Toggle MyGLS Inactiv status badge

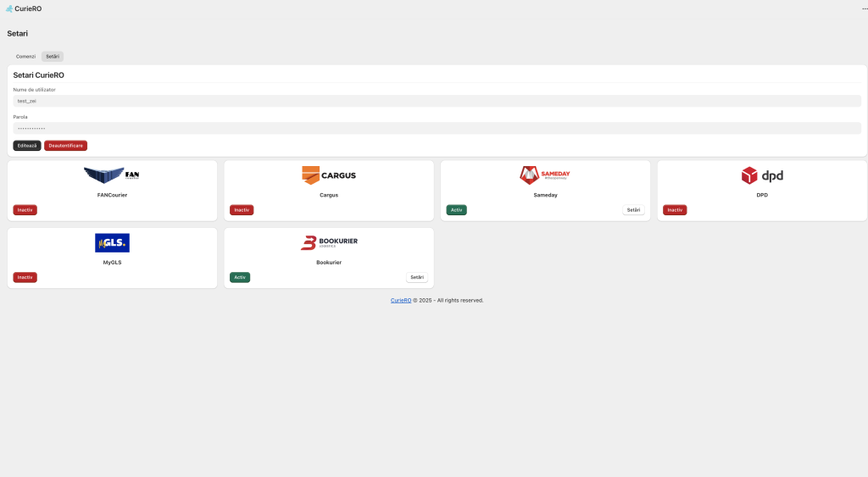pos(25,277)
